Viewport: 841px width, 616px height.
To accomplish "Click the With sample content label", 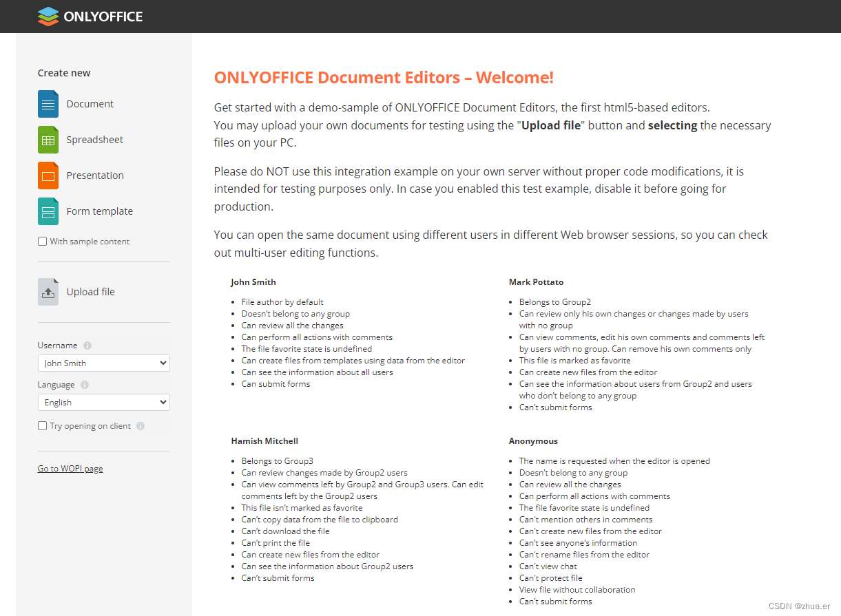I will 90,242.
